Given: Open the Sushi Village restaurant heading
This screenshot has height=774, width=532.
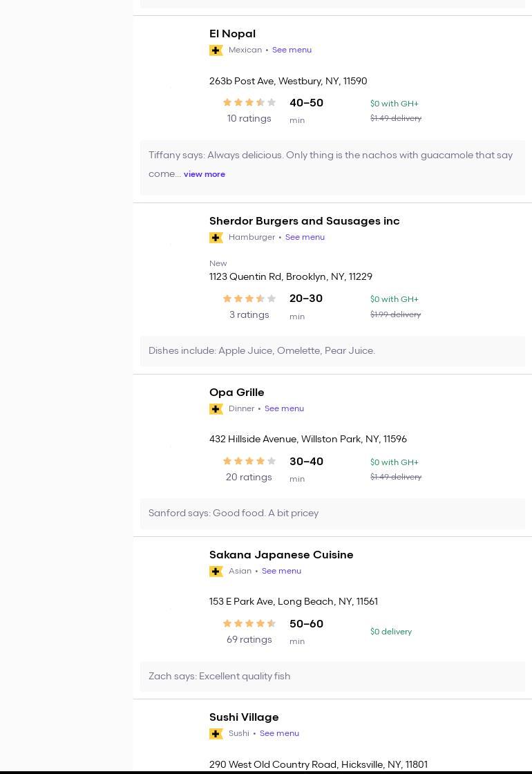Looking at the screenshot, I should [244, 717].
